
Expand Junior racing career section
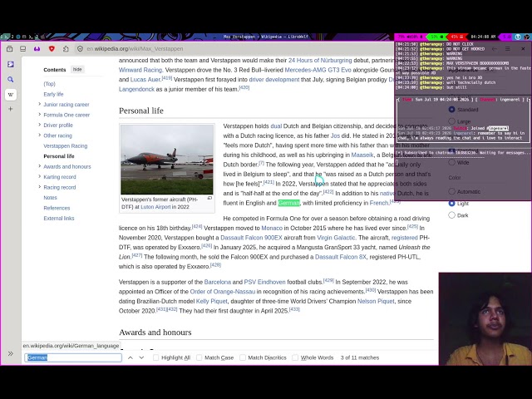click(x=39, y=104)
